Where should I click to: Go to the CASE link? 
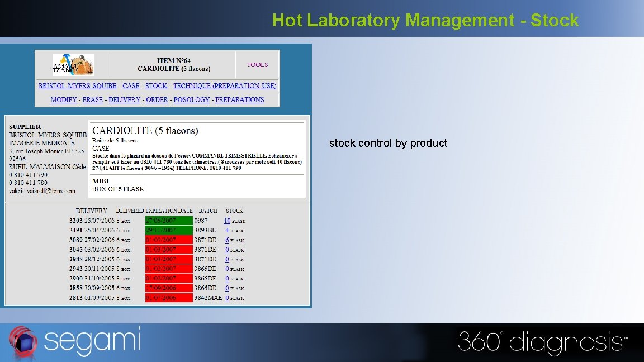click(131, 86)
